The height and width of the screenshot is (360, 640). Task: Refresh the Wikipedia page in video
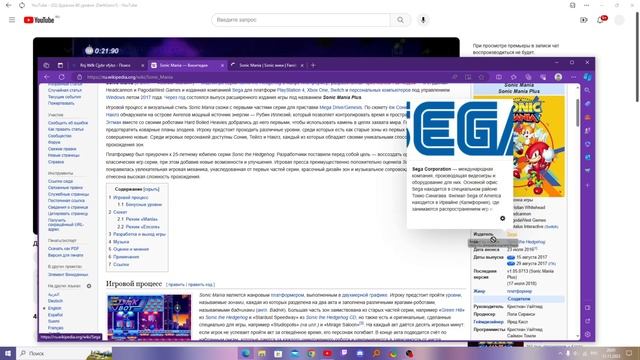click(62, 77)
